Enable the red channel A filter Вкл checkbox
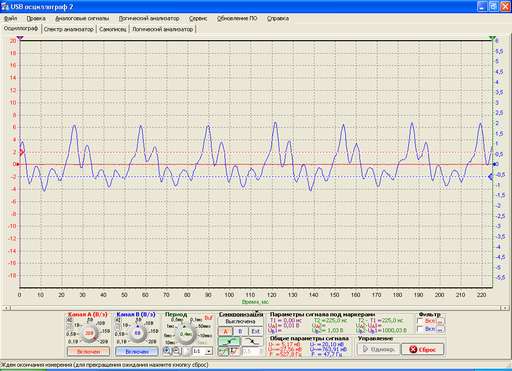The width and height of the screenshot is (512, 371). pos(420,321)
